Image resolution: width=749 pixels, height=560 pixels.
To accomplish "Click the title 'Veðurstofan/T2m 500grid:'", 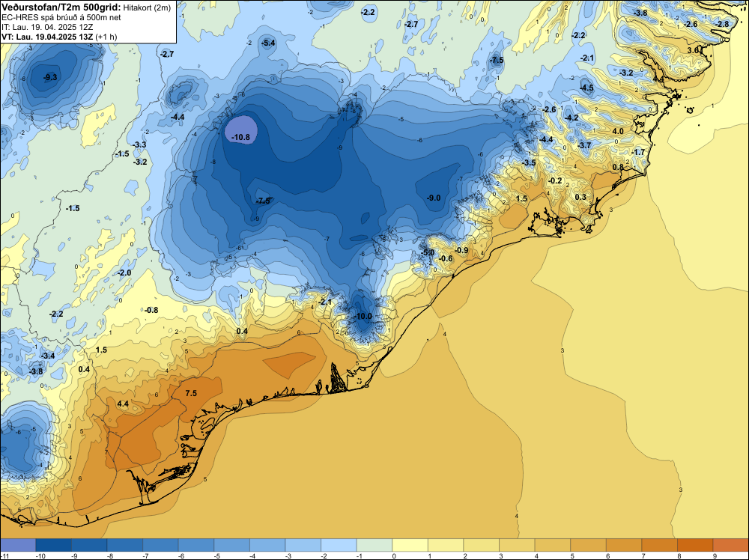I will click(x=61, y=7).
